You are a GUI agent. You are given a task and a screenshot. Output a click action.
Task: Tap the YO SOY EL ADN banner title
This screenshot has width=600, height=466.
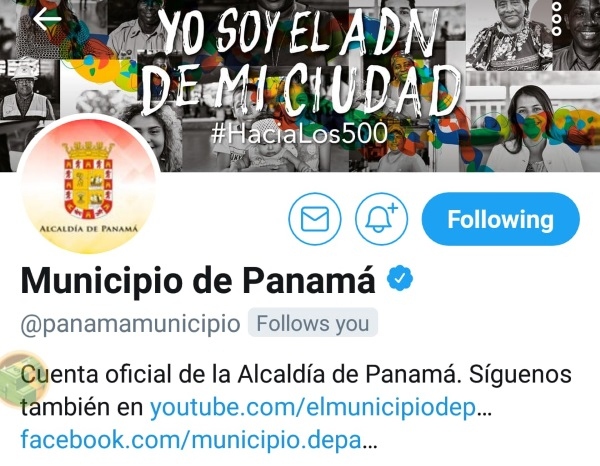[x=301, y=61]
